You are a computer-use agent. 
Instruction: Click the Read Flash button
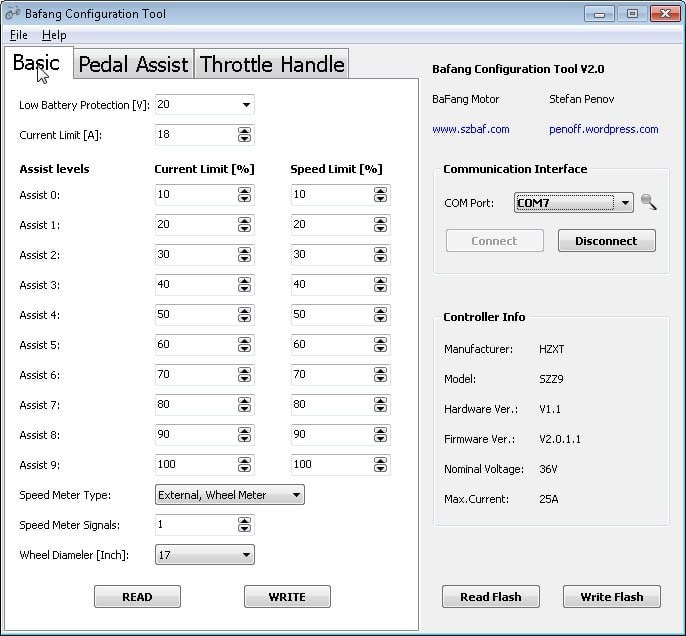(x=491, y=597)
